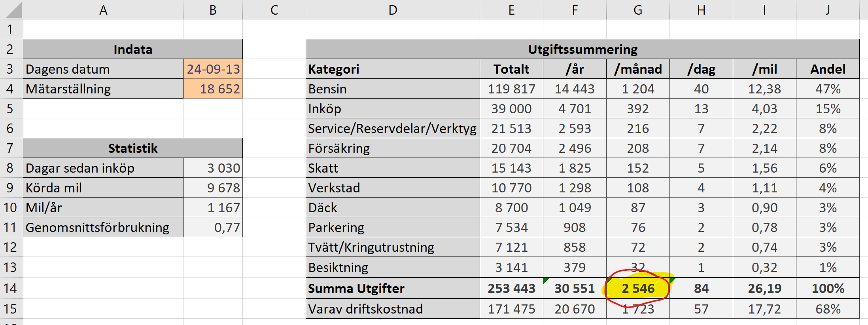Screen dimensions: 868x325
Task: Select the row 3 header
Action: (x=11, y=69)
